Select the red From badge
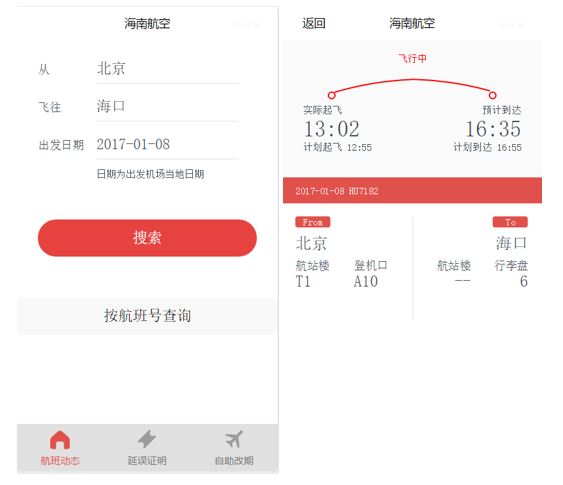The height and width of the screenshot is (485, 563). click(x=312, y=222)
